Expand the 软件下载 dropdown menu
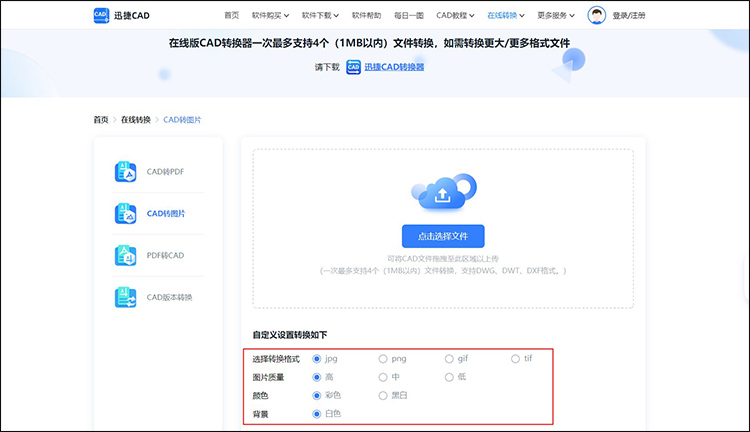The image size is (750, 432). pos(320,15)
